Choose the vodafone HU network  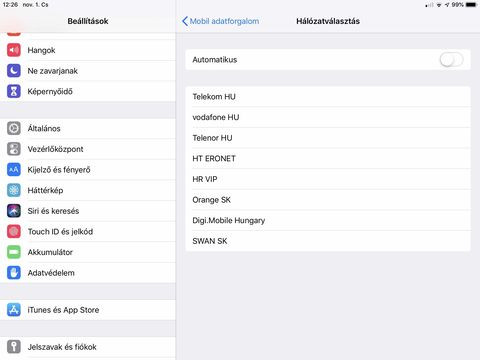click(328, 117)
